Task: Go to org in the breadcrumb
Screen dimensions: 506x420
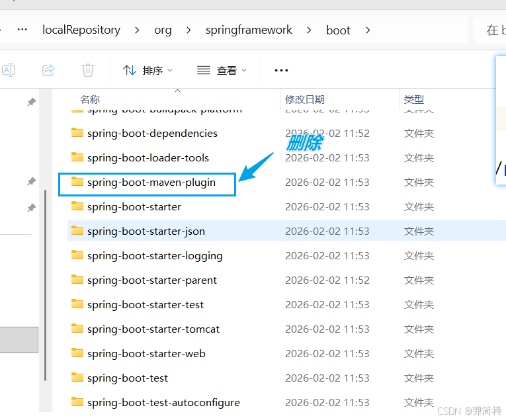Action: tap(163, 30)
